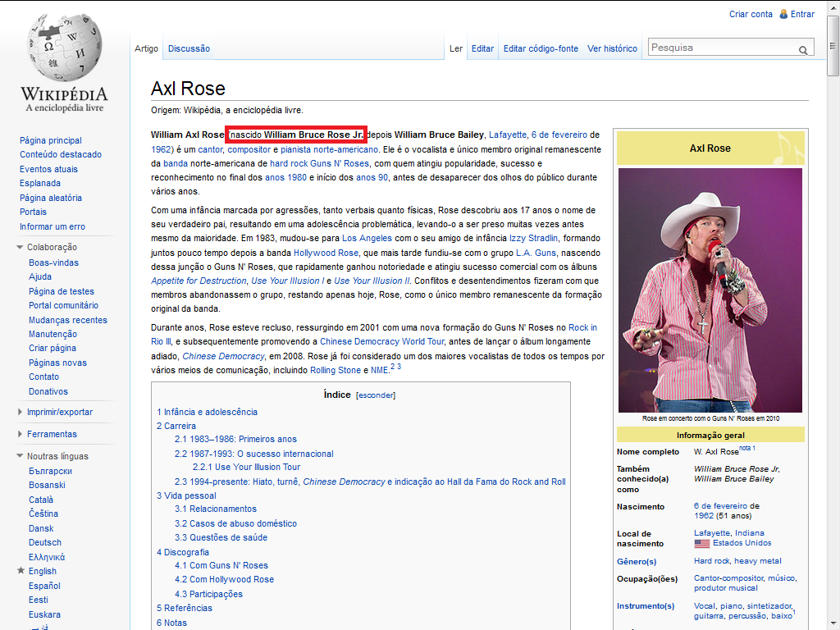Image resolution: width=840 pixels, height=630 pixels.
Task: Open the Editar tab
Action: (482, 48)
